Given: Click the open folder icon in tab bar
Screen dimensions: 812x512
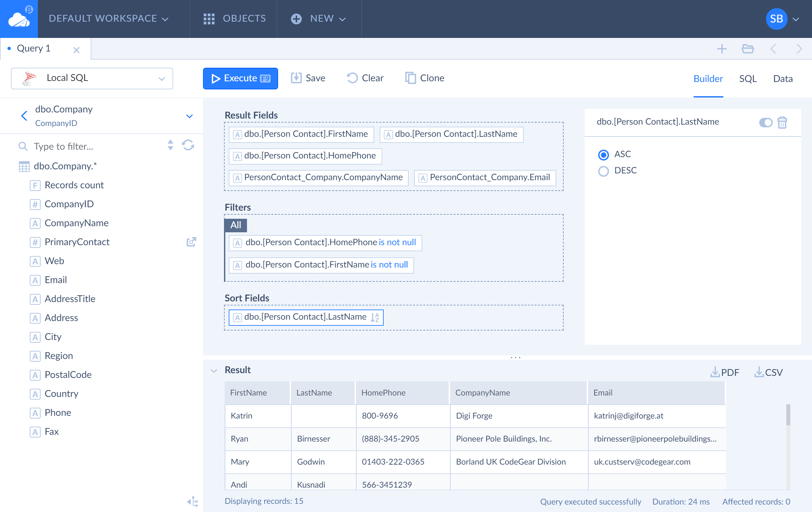Looking at the screenshot, I should pyautogui.click(x=748, y=49).
